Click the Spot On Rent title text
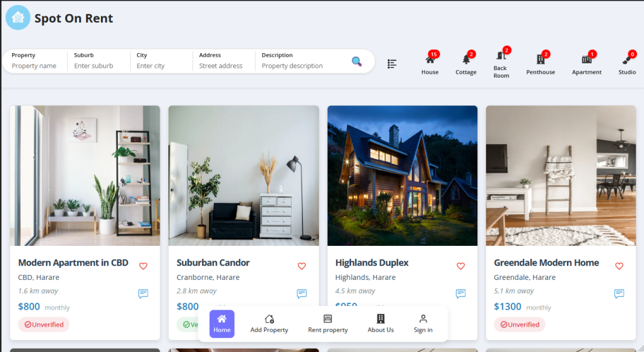The height and width of the screenshot is (352, 644). point(73,18)
